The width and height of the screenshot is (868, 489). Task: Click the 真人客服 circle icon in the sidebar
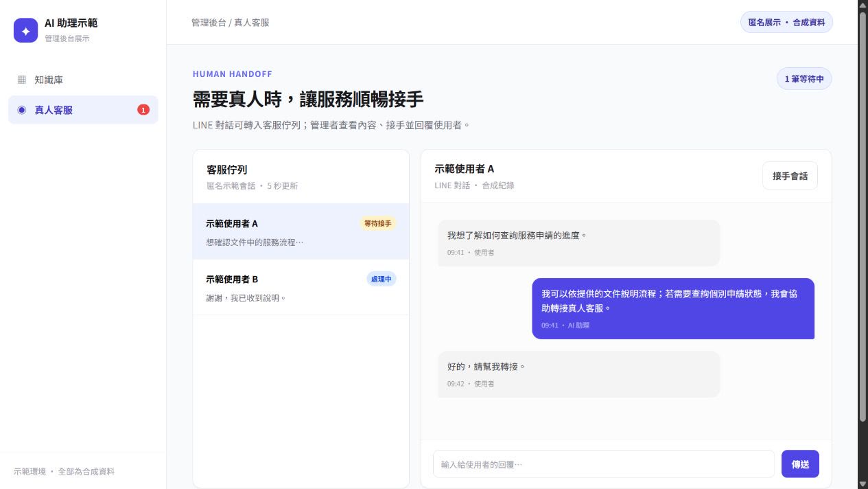pyautogui.click(x=22, y=110)
